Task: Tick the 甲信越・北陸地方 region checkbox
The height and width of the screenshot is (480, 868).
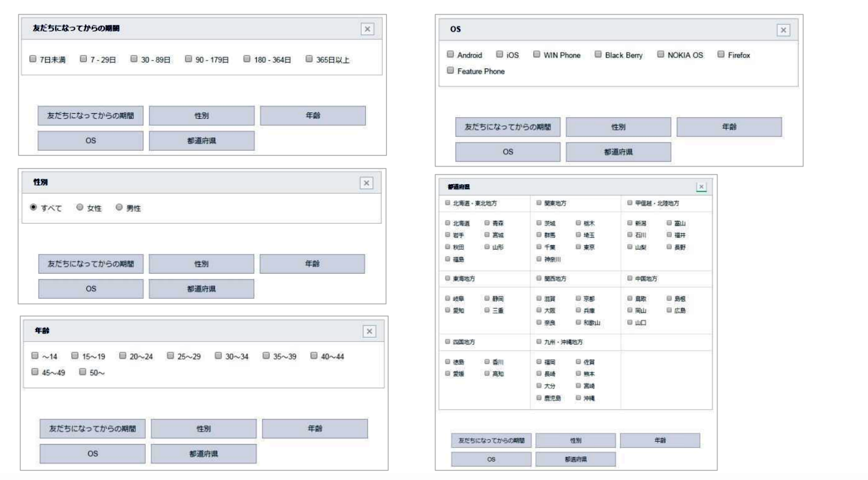Action: [630, 203]
